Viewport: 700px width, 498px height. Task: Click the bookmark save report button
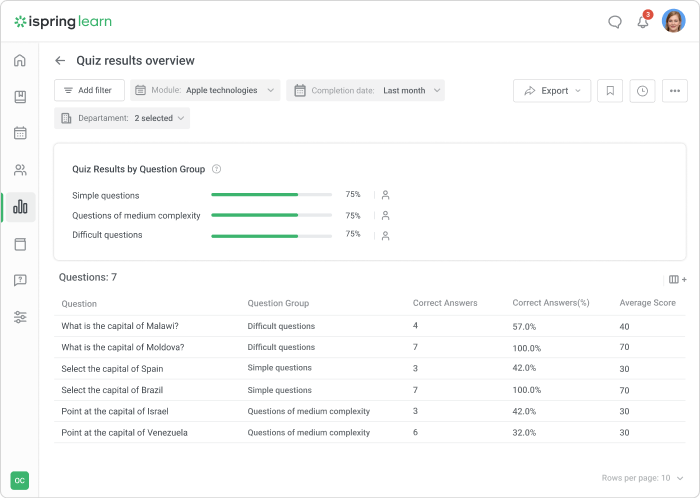click(x=610, y=91)
